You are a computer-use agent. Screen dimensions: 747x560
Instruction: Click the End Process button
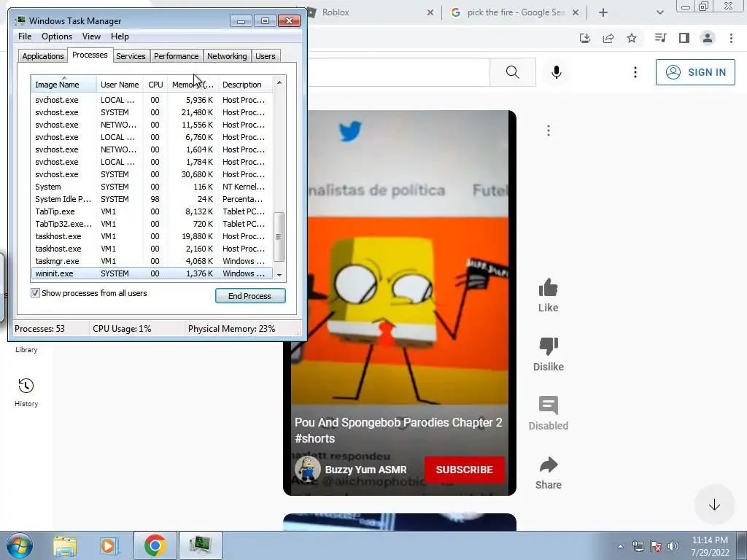(x=250, y=296)
